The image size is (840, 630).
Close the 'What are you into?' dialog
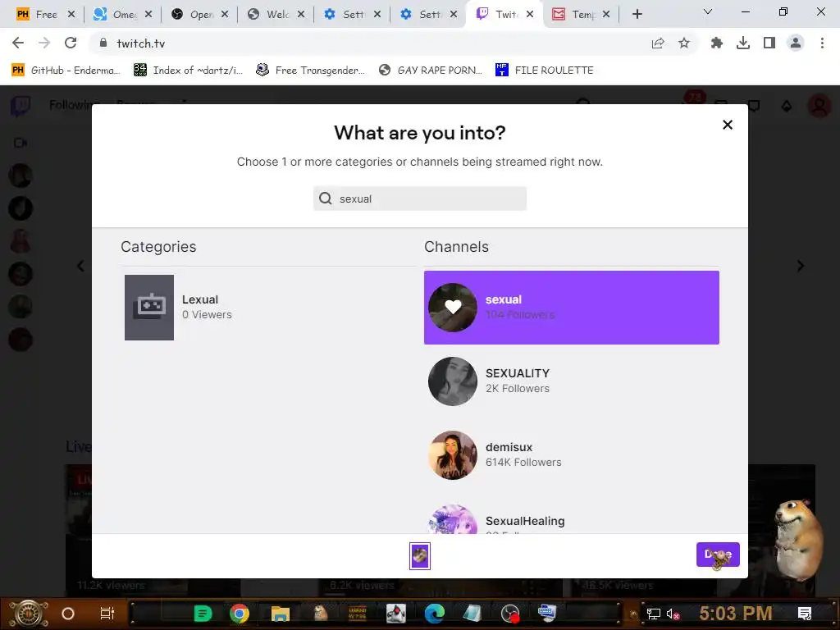click(727, 125)
